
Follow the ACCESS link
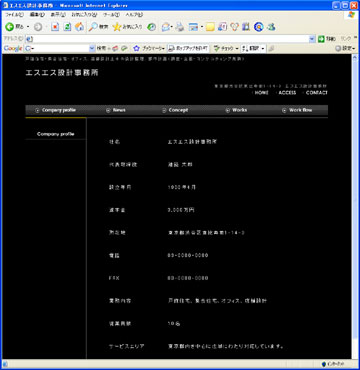[x=287, y=93]
